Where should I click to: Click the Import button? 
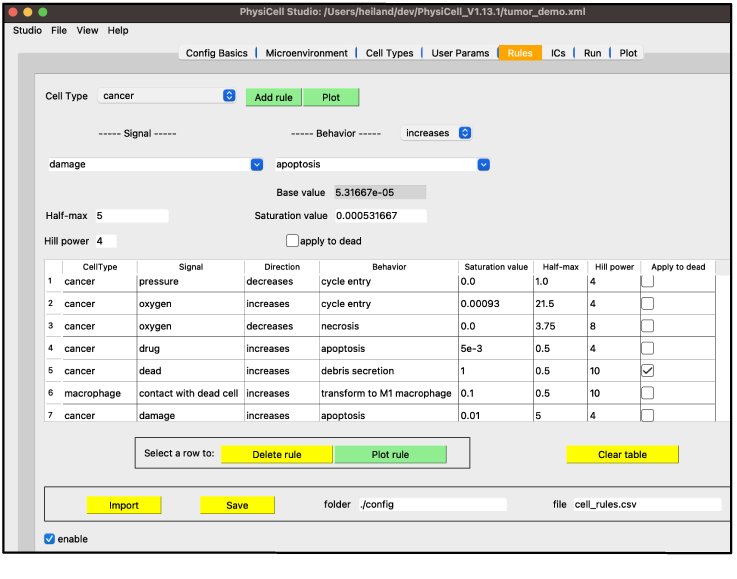tap(124, 505)
